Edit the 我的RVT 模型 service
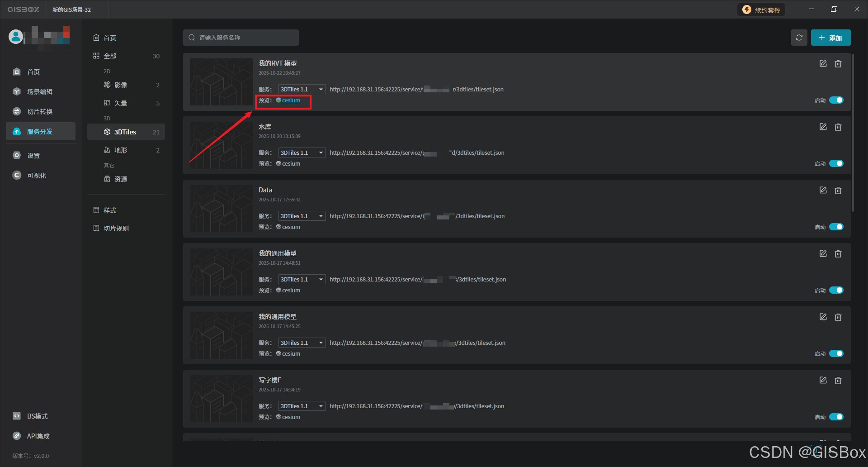The width and height of the screenshot is (868, 467). pyautogui.click(x=823, y=63)
